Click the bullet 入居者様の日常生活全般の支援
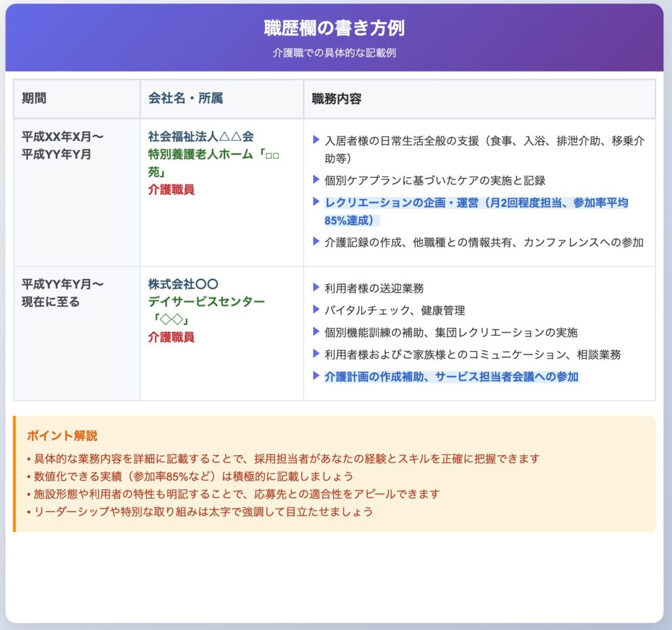672x630 pixels. 484,150
